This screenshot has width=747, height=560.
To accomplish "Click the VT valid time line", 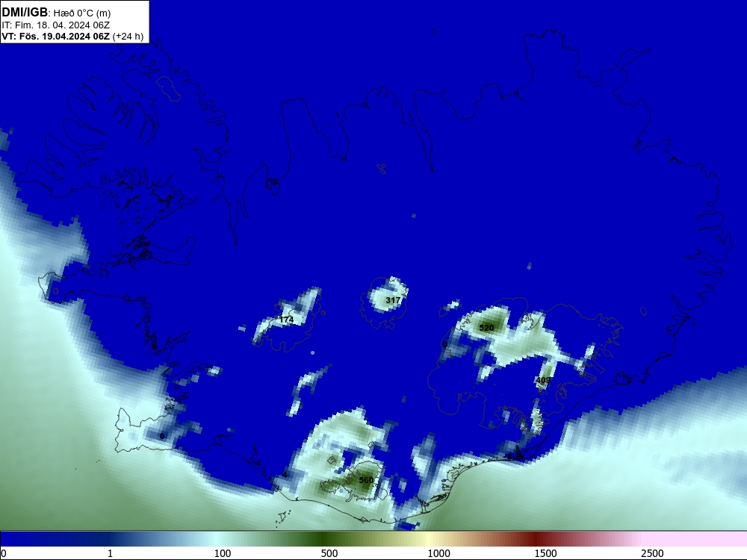I will (x=72, y=36).
